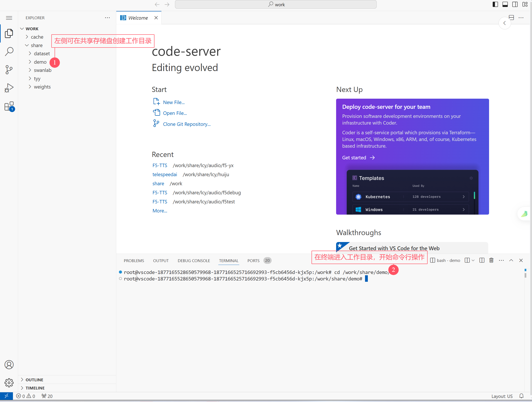This screenshot has height=402, width=532.
Task: Switch to the PROBLEMS panel tab
Action: click(134, 260)
